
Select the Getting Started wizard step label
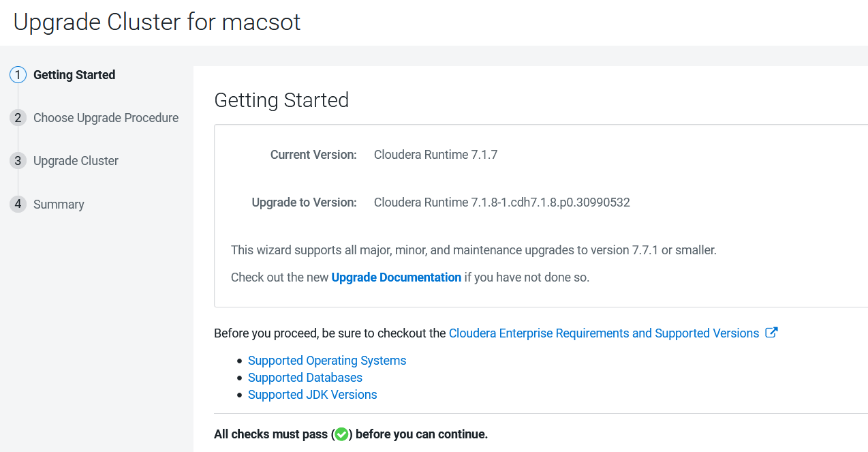pyautogui.click(x=74, y=75)
